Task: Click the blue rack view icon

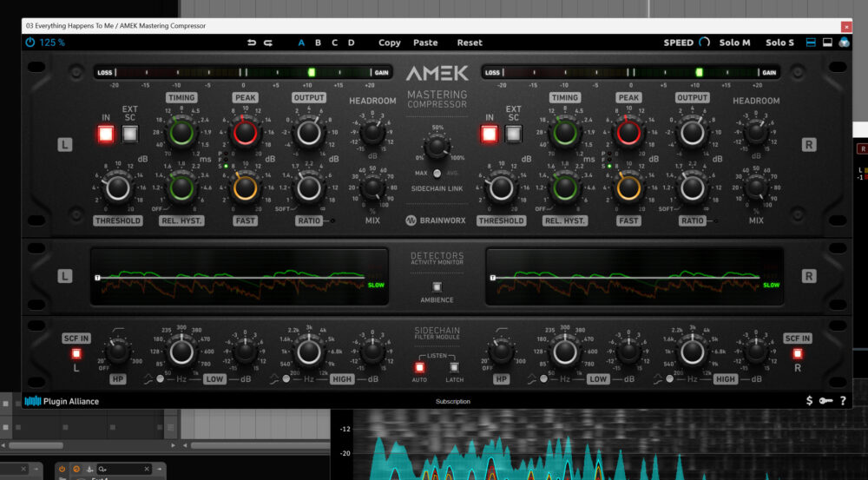Action: coord(811,43)
